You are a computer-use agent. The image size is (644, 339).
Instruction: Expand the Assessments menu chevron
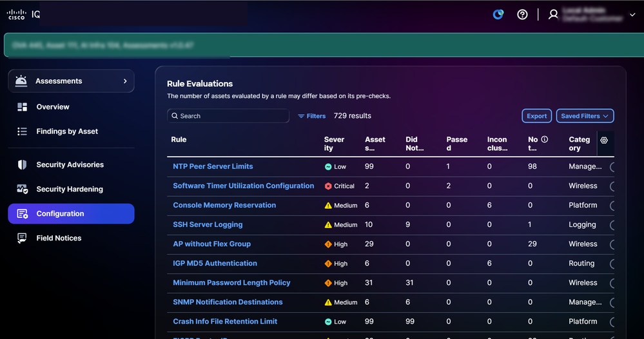pyautogui.click(x=125, y=81)
